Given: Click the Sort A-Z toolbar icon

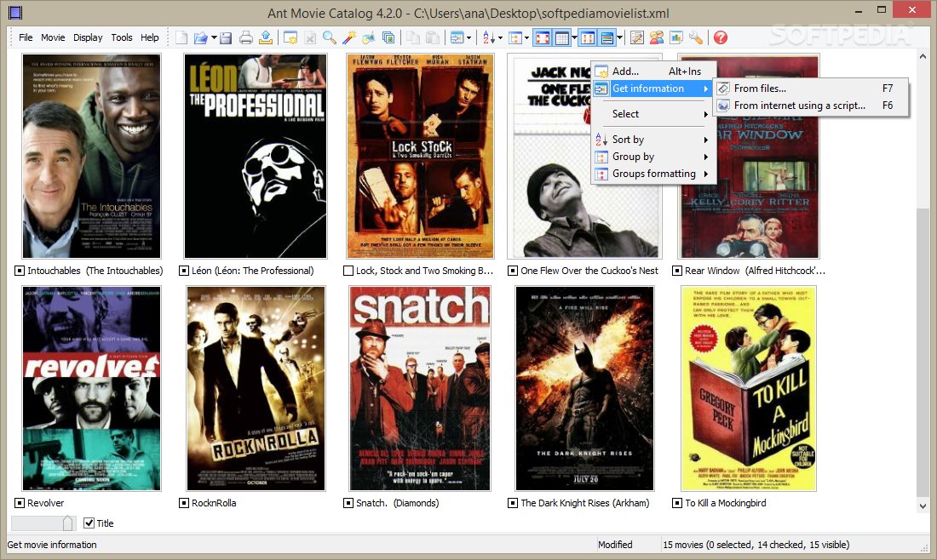Looking at the screenshot, I should coord(488,37).
